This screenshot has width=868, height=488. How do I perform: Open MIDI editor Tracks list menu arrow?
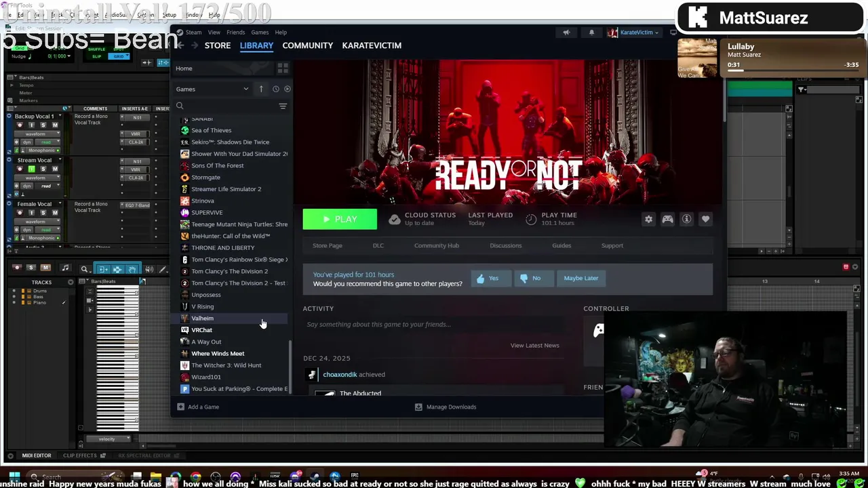click(71, 282)
